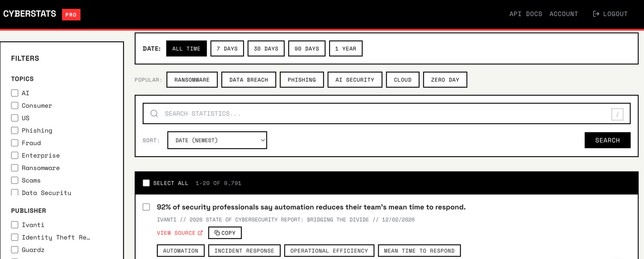Click the slash shortcut key icon
The image size is (644, 259).
click(x=617, y=114)
